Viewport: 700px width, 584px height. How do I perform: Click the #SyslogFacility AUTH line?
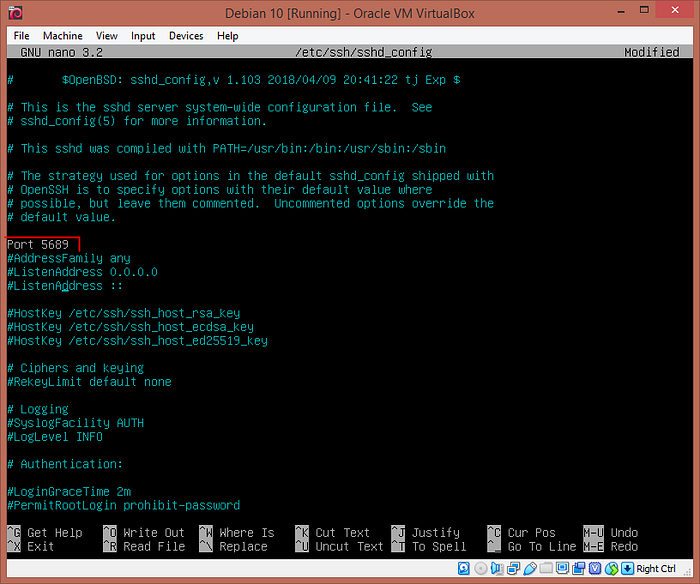75,423
